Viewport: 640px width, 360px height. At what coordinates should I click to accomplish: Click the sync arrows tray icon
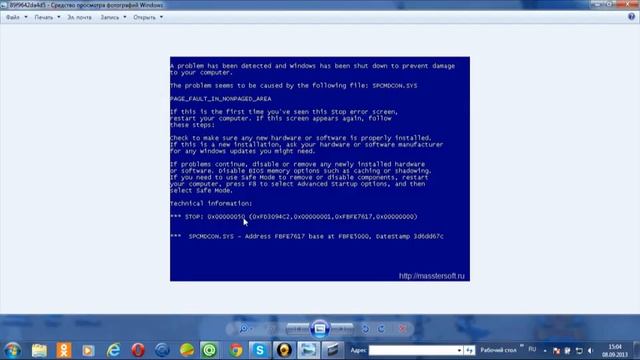579,351
